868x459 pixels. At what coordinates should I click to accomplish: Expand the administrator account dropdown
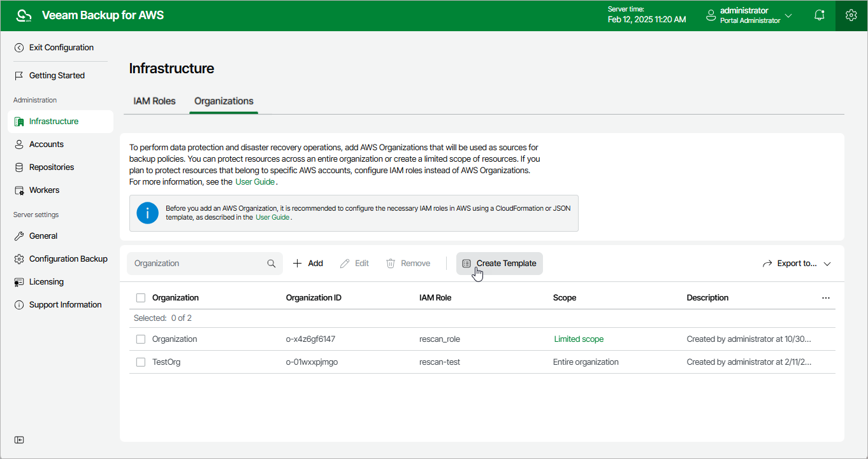pyautogui.click(x=788, y=15)
